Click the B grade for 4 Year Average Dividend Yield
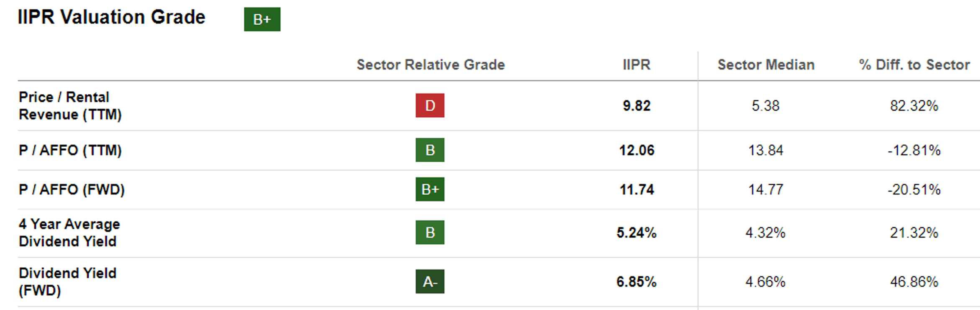 430,232
